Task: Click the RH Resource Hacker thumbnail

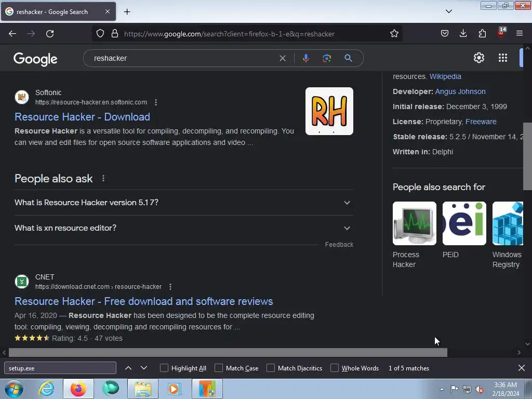Action: (329, 111)
